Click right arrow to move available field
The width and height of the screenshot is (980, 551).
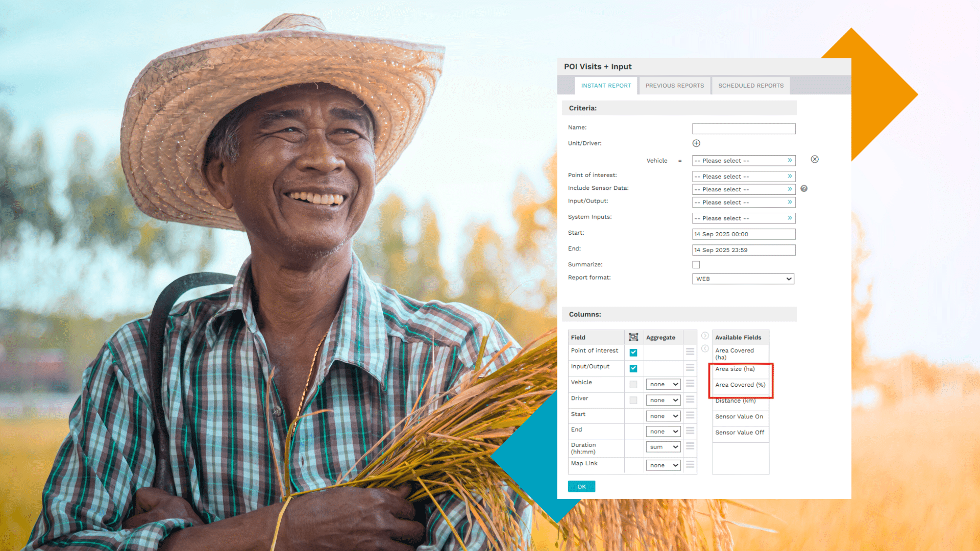click(705, 336)
